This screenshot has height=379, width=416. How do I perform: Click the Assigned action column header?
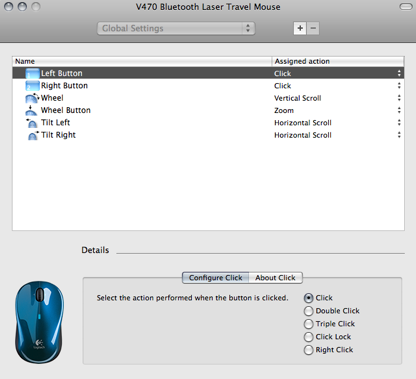(x=338, y=61)
